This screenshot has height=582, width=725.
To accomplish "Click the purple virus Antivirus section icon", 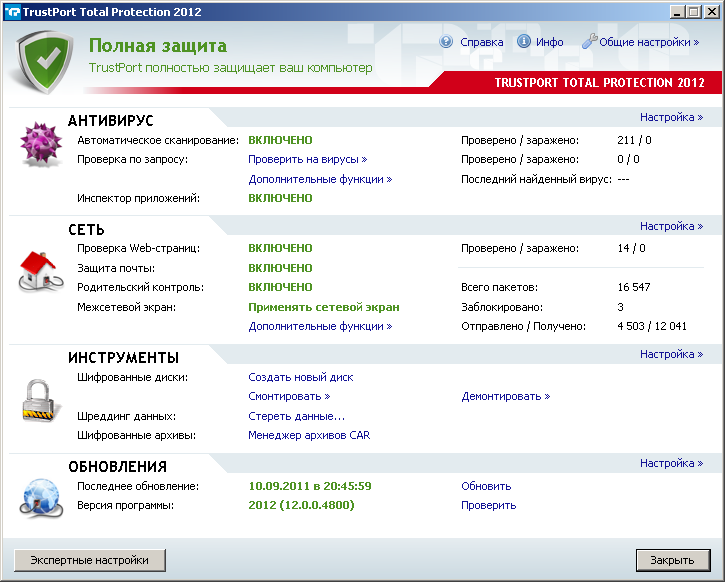I will 41,144.
